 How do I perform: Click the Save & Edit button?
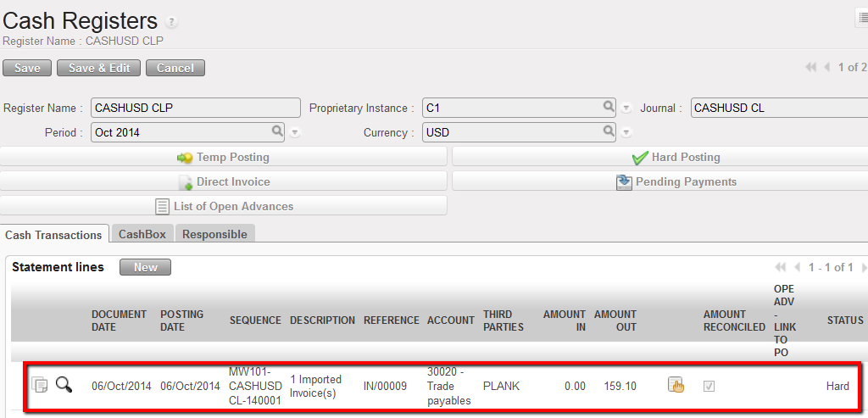(98, 68)
